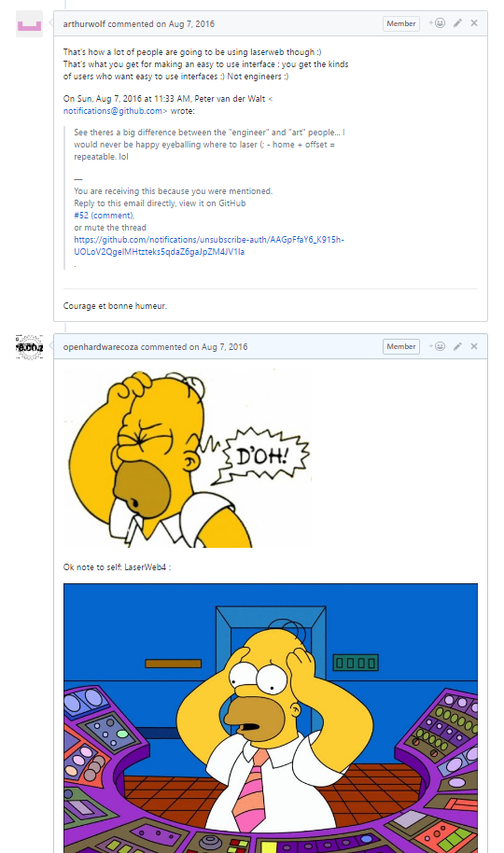Open openhardwarecoza's avatar image
This screenshot has width=504, height=853.
coord(29,347)
